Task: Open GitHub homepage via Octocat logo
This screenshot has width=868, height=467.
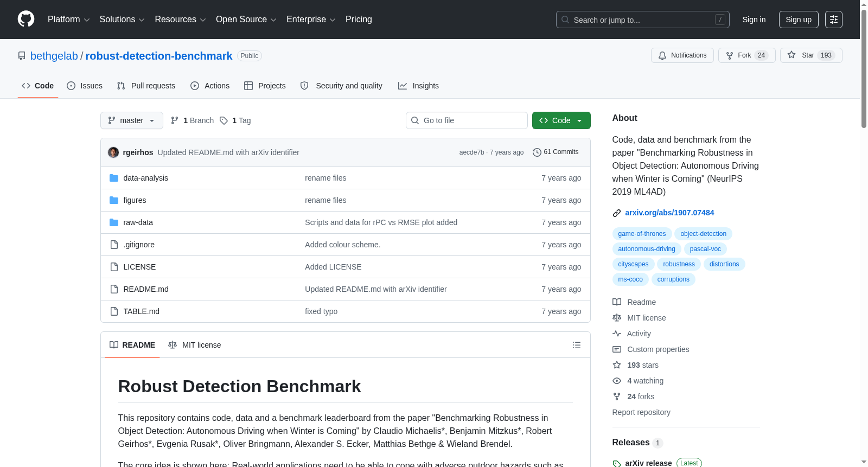Action: click(26, 19)
